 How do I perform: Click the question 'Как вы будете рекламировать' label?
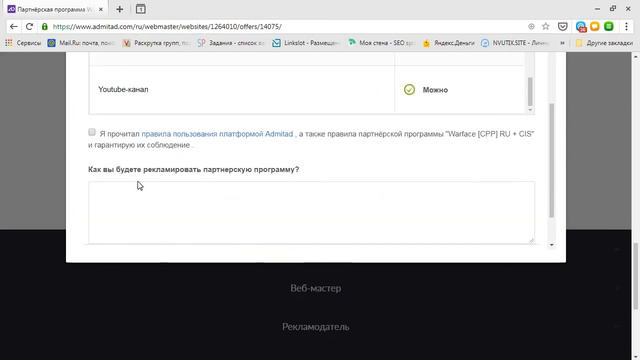193,169
